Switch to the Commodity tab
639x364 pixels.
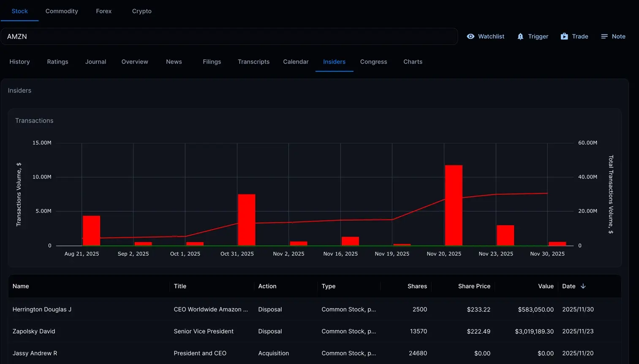click(62, 11)
